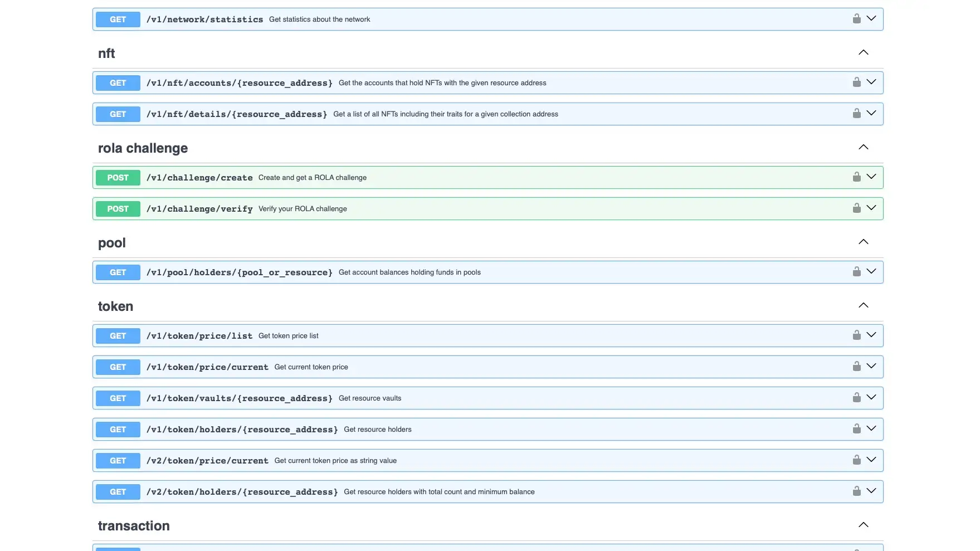
Task: Click the pool section heading
Action: coord(112,243)
